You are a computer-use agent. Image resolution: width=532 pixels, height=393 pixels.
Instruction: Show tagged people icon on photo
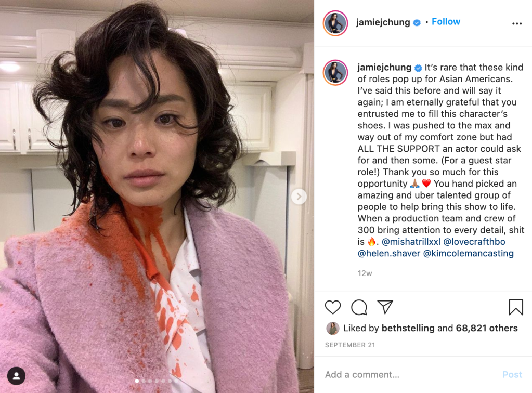pyautogui.click(x=16, y=376)
